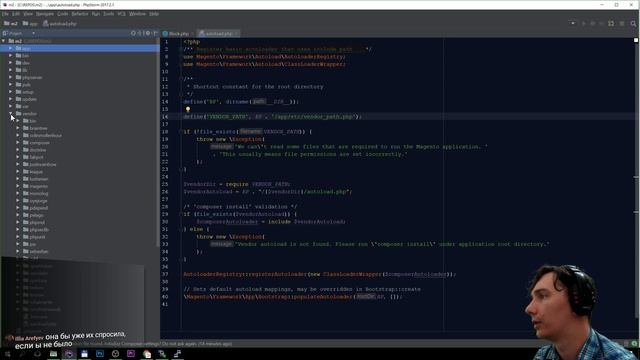The width and height of the screenshot is (640, 360).
Task: Expand the phpserver folder
Action: coord(11,77)
